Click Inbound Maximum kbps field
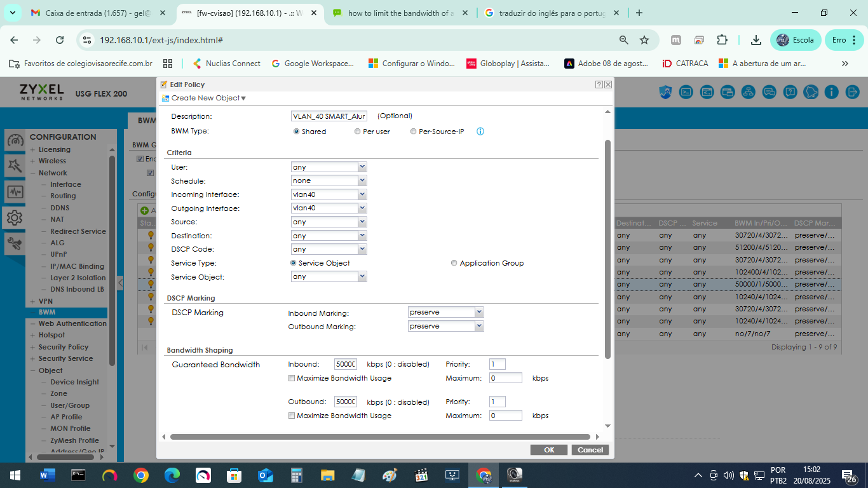 pyautogui.click(x=506, y=378)
